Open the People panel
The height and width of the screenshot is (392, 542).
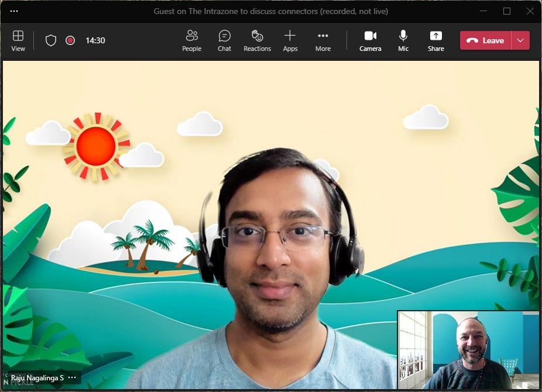pos(191,41)
